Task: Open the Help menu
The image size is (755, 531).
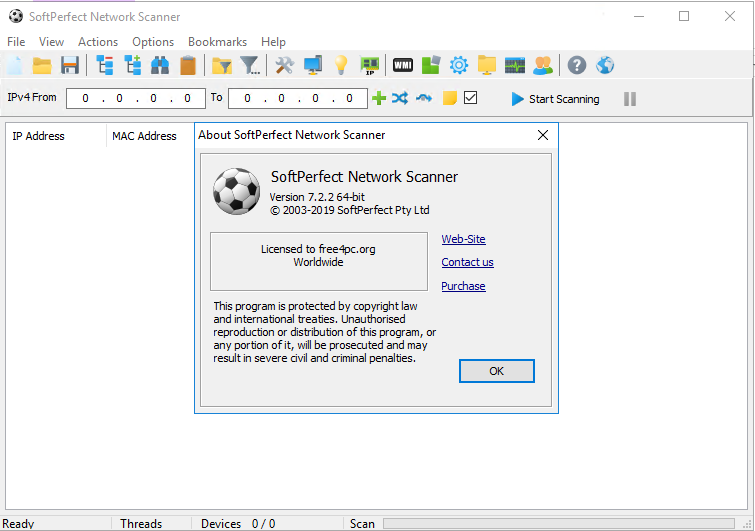Action: (x=273, y=42)
